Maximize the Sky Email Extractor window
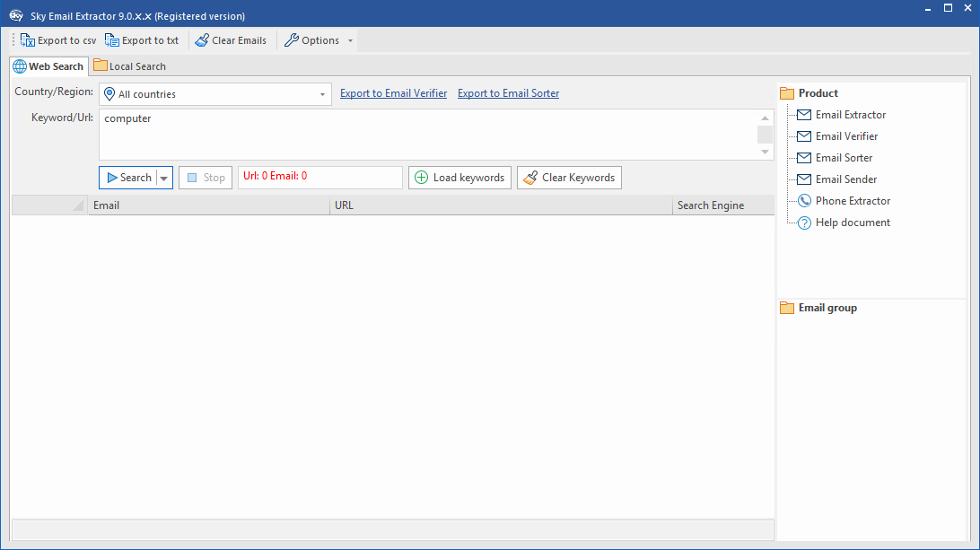Image resolution: width=980 pixels, height=550 pixels. [948, 8]
